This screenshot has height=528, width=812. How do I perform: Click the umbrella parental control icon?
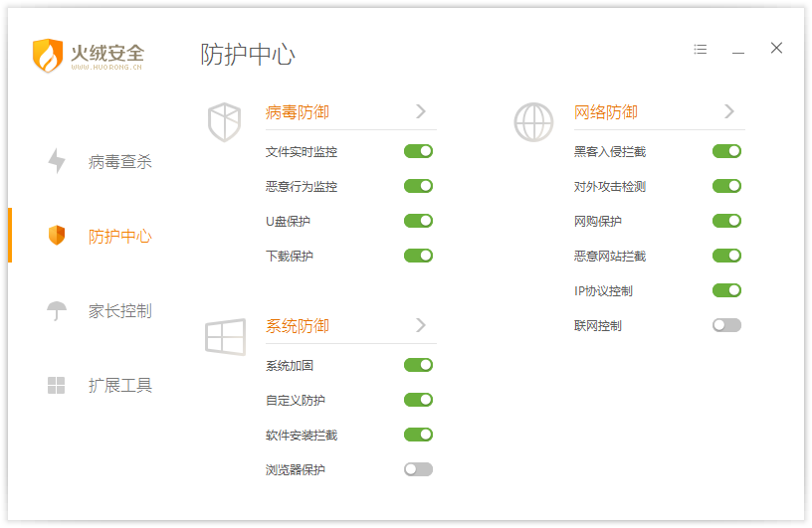(57, 310)
